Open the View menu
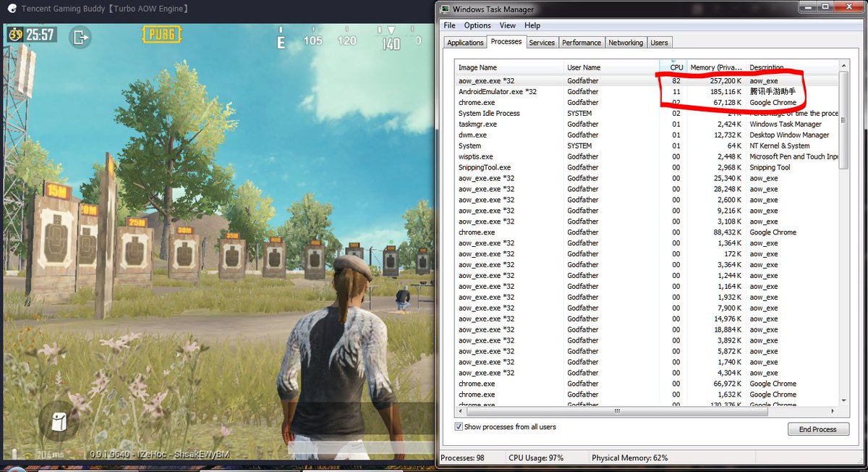 (508, 25)
